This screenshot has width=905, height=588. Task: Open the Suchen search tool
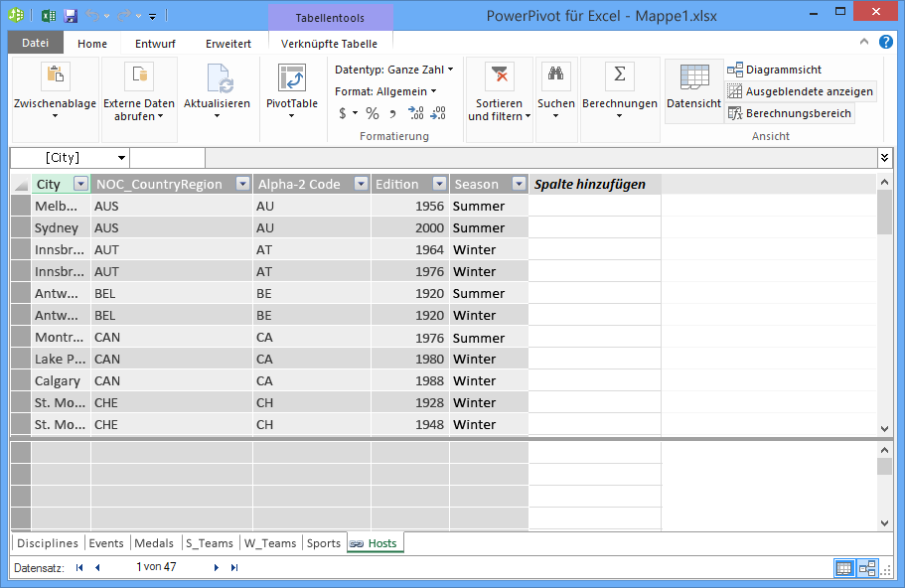click(555, 89)
